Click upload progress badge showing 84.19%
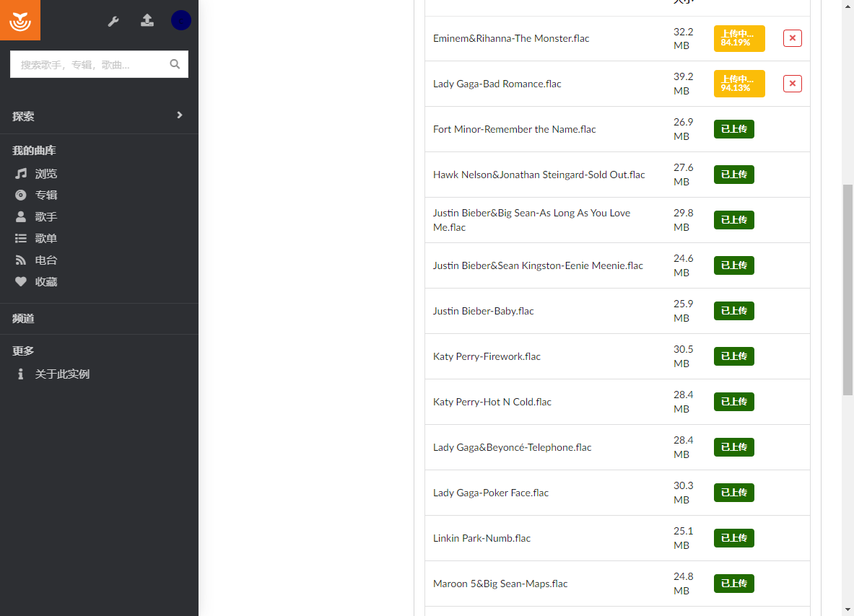The image size is (854, 616). [739, 38]
